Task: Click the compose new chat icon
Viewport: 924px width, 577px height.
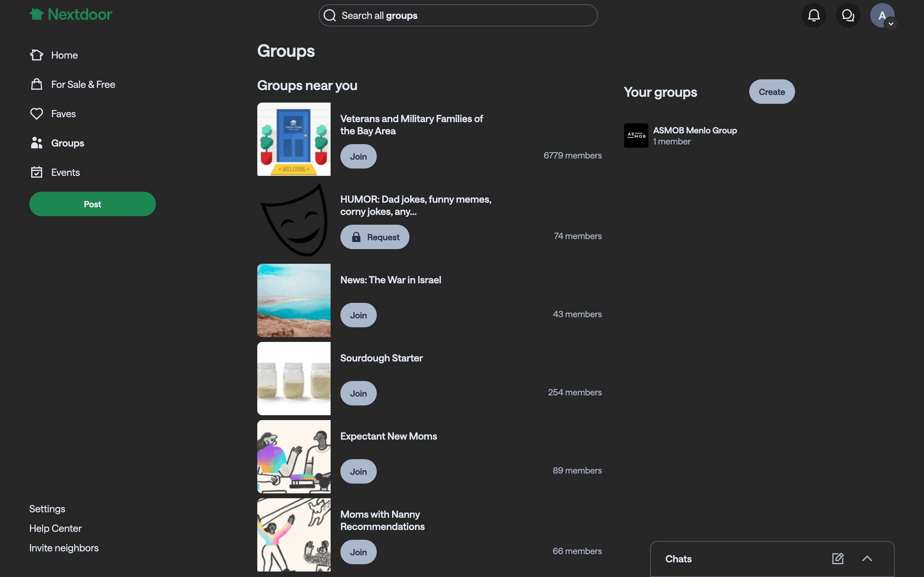Action: pos(838,559)
